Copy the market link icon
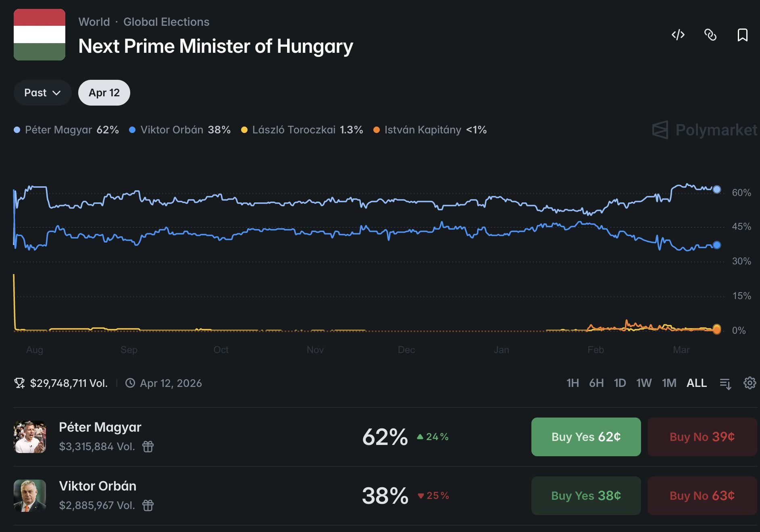Image resolution: width=760 pixels, height=532 pixels. 710,35
